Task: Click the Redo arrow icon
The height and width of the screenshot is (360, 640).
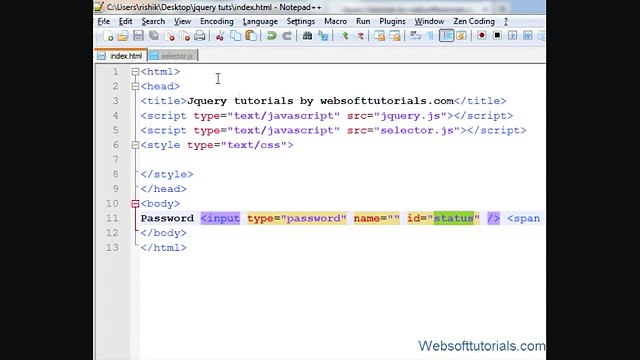Action: click(x=287, y=36)
